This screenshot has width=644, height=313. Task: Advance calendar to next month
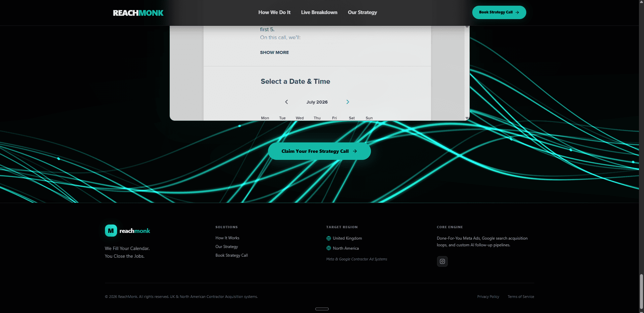click(348, 102)
